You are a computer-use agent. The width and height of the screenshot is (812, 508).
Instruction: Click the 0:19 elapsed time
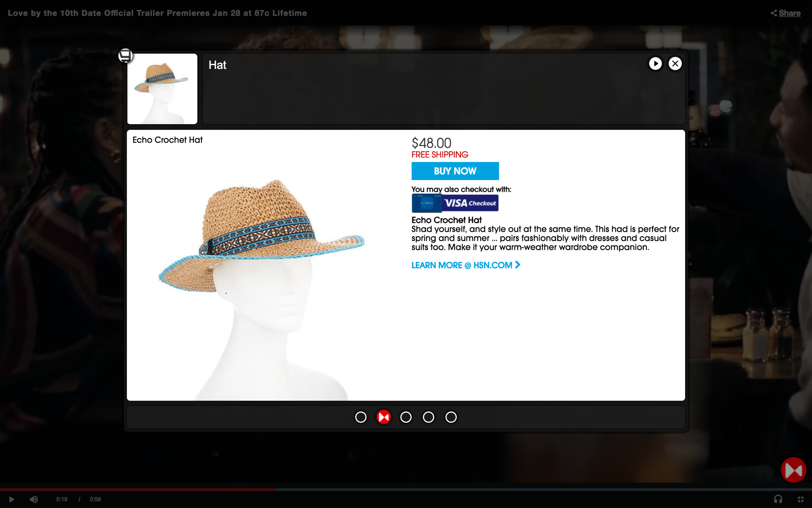(x=62, y=499)
